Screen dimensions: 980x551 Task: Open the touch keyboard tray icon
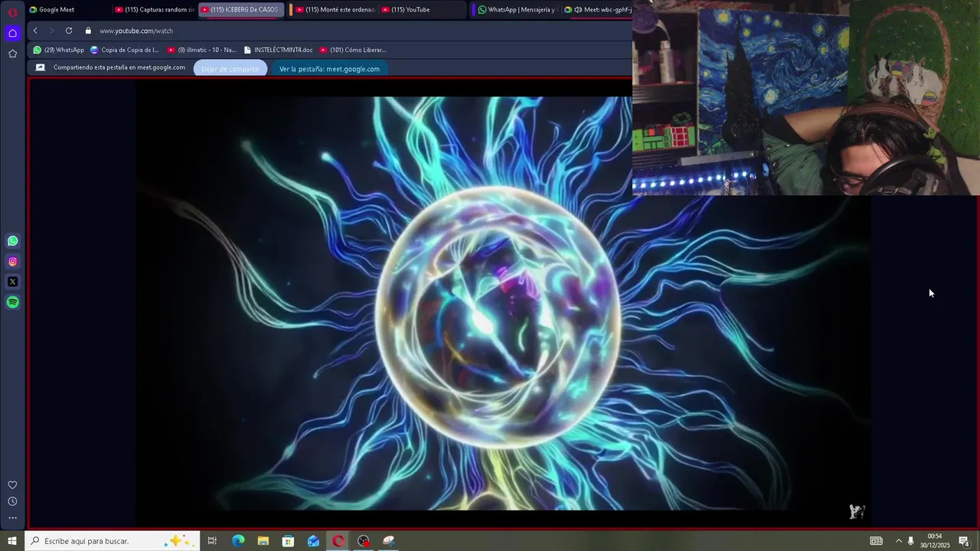877,541
